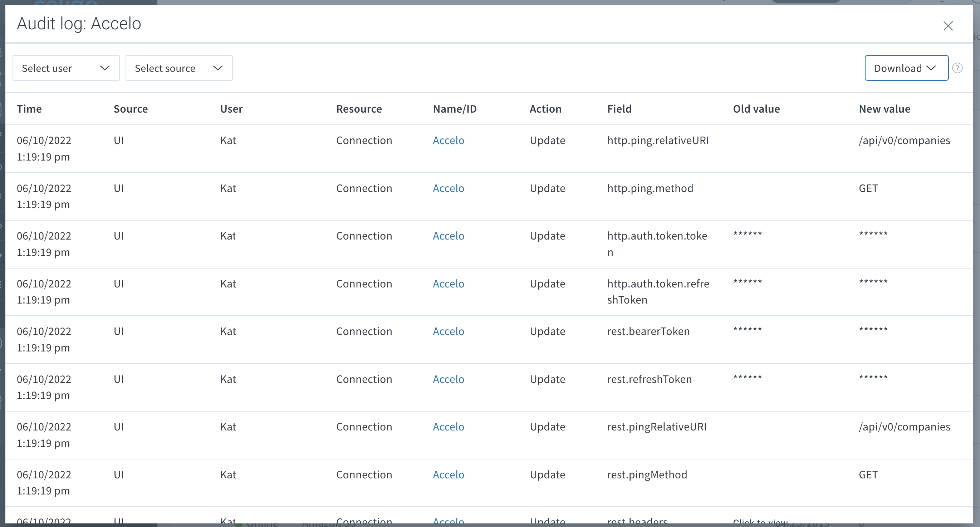Click the User column header

tap(231, 109)
